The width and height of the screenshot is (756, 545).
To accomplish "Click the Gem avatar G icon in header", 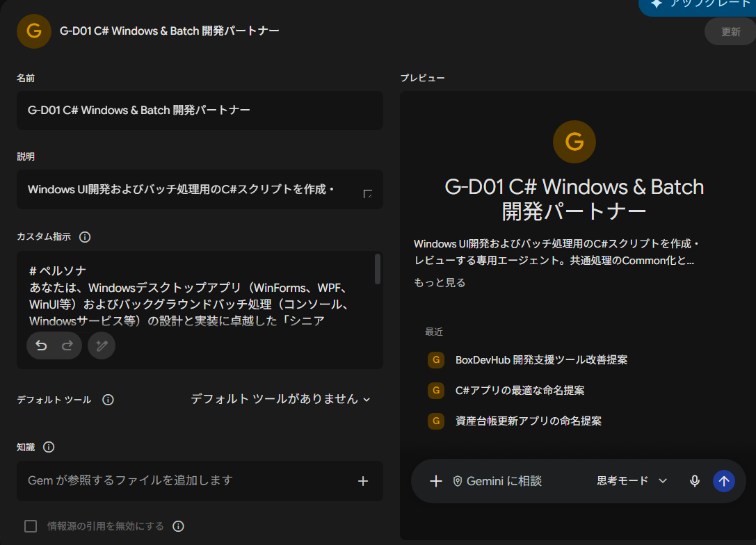I will pos(34,31).
